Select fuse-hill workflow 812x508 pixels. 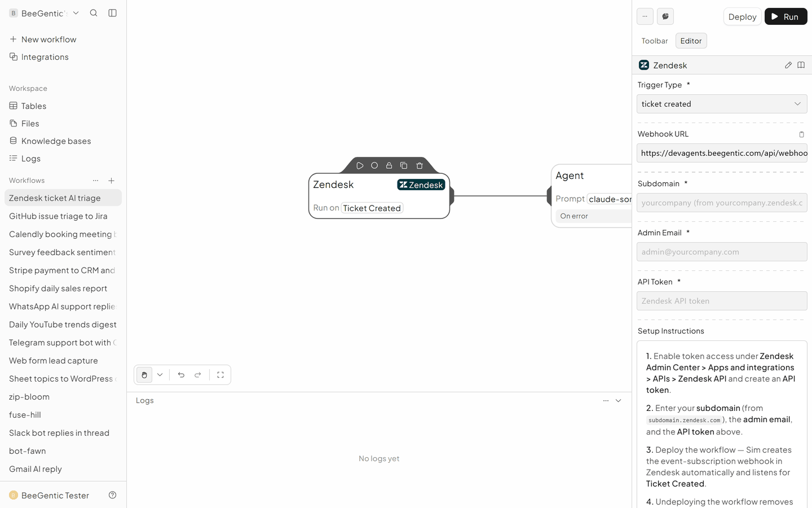pos(63,415)
